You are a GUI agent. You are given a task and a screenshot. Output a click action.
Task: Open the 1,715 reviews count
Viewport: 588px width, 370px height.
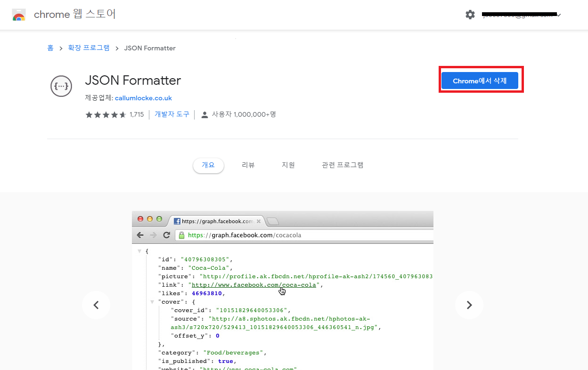coord(137,114)
